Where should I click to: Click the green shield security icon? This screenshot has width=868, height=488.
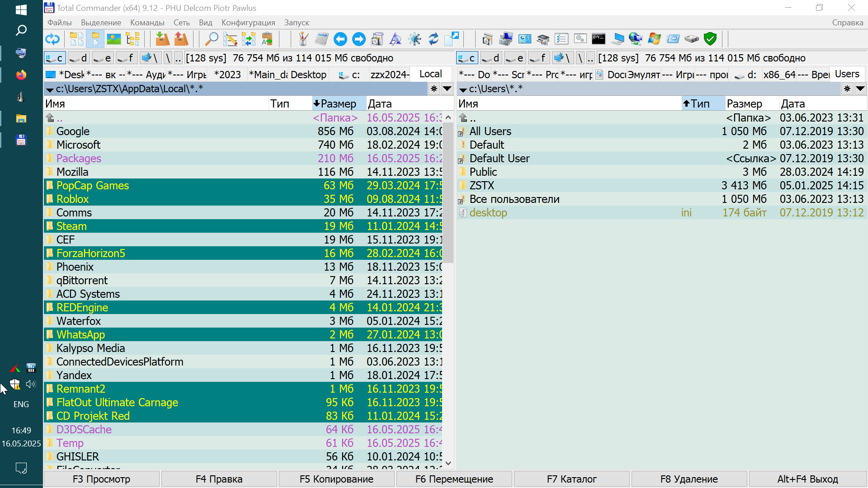(710, 39)
